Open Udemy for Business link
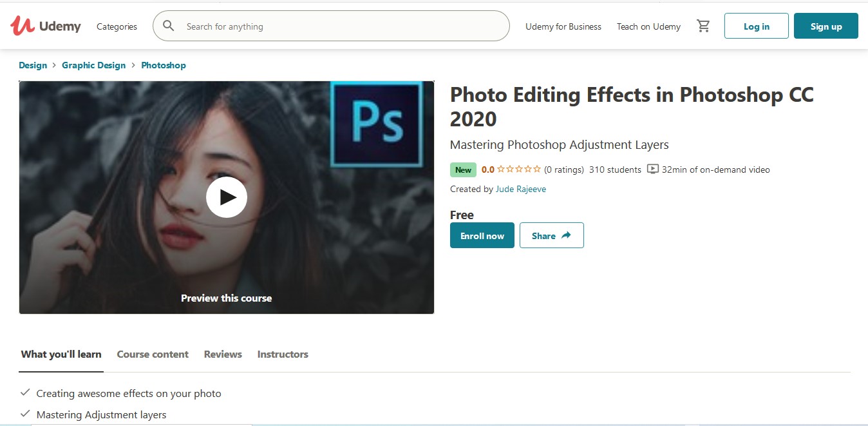 coord(563,26)
